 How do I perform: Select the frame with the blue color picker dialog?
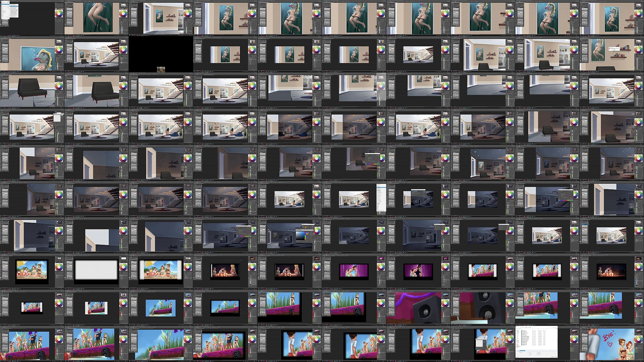pyautogui.click(x=290, y=235)
